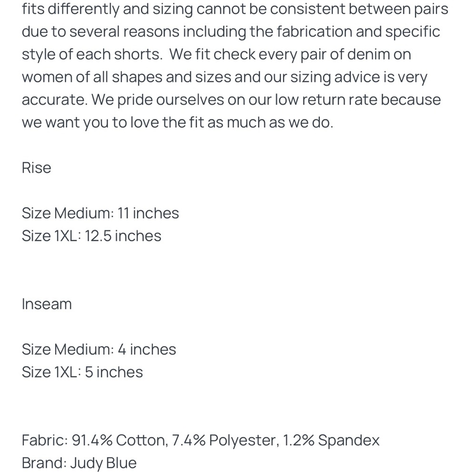Click the words women of all shapes
This screenshot has height=476, width=476.
click(x=92, y=78)
